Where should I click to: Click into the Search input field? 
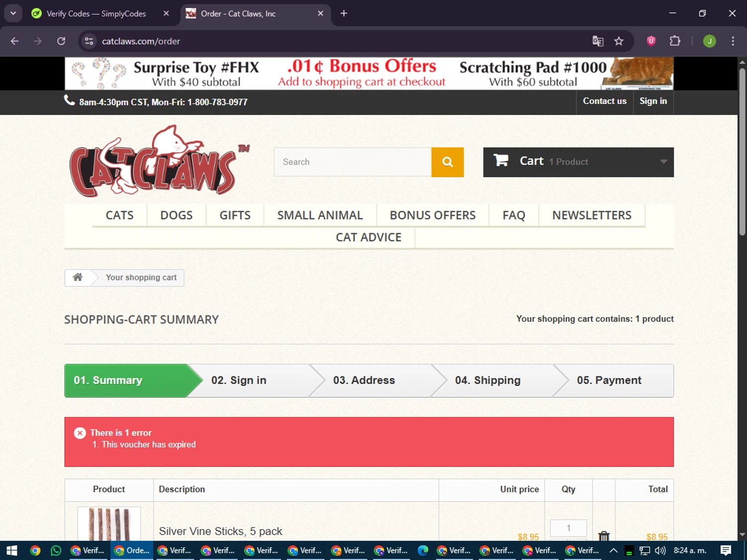click(x=353, y=162)
